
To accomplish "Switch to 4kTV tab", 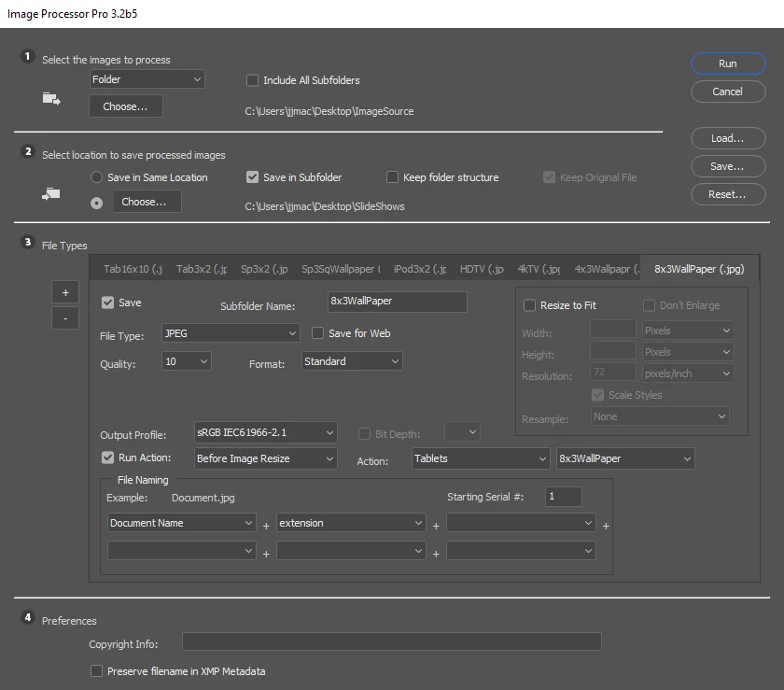I will [539, 269].
